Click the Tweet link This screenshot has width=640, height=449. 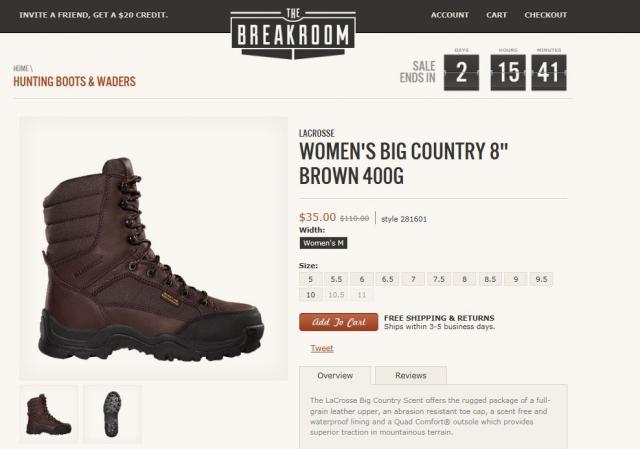tap(322, 348)
